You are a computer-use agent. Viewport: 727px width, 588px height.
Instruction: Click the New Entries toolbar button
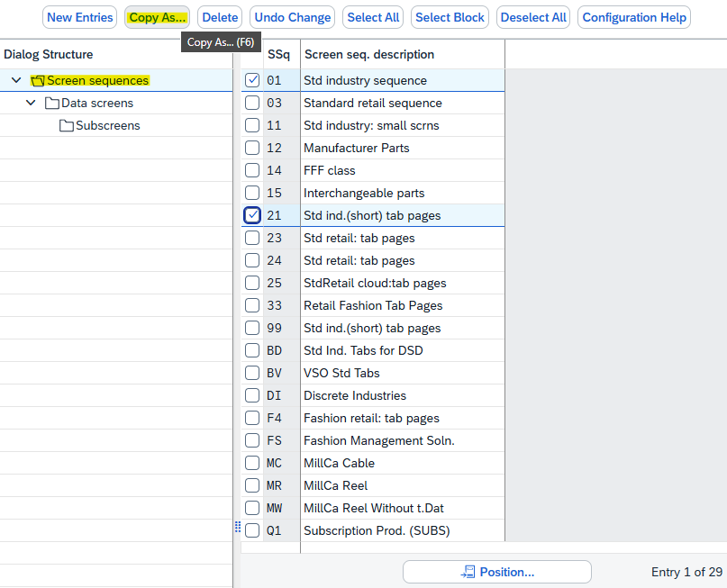point(80,17)
